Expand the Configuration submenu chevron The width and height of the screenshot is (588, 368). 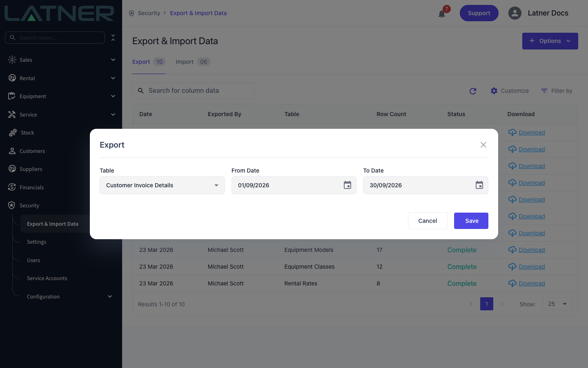coord(110,296)
